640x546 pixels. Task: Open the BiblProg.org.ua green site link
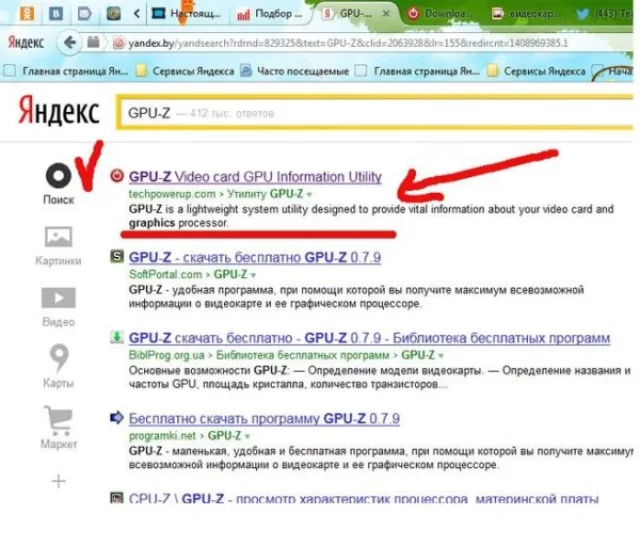click(x=167, y=355)
